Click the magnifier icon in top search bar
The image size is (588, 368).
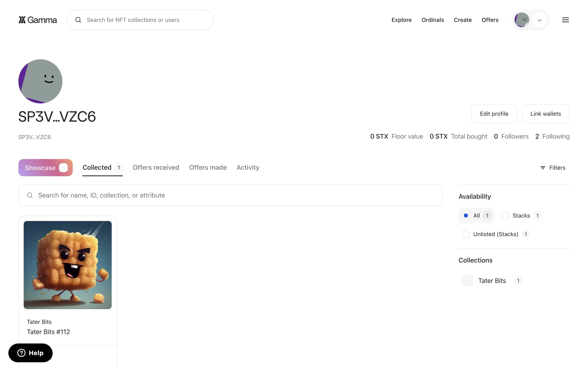tap(78, 20)
